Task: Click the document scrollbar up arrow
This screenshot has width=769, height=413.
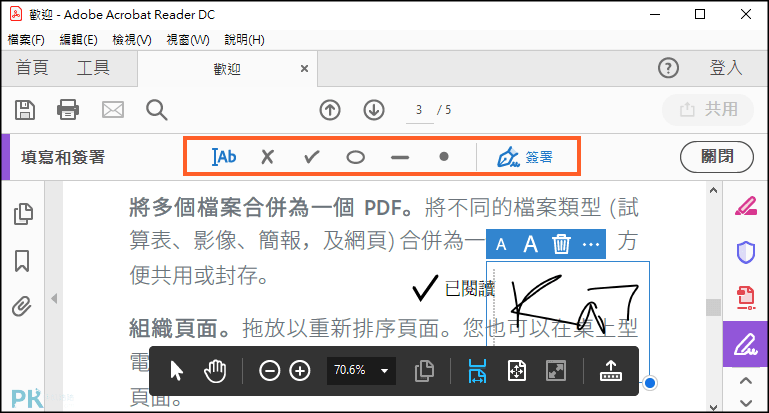Action: pos(714,190)
